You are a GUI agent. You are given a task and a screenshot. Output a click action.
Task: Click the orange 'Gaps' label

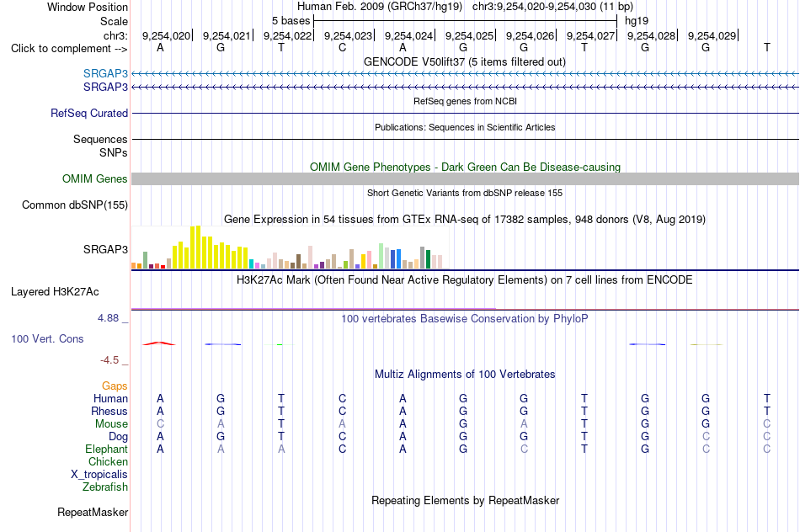click(115, 386)
